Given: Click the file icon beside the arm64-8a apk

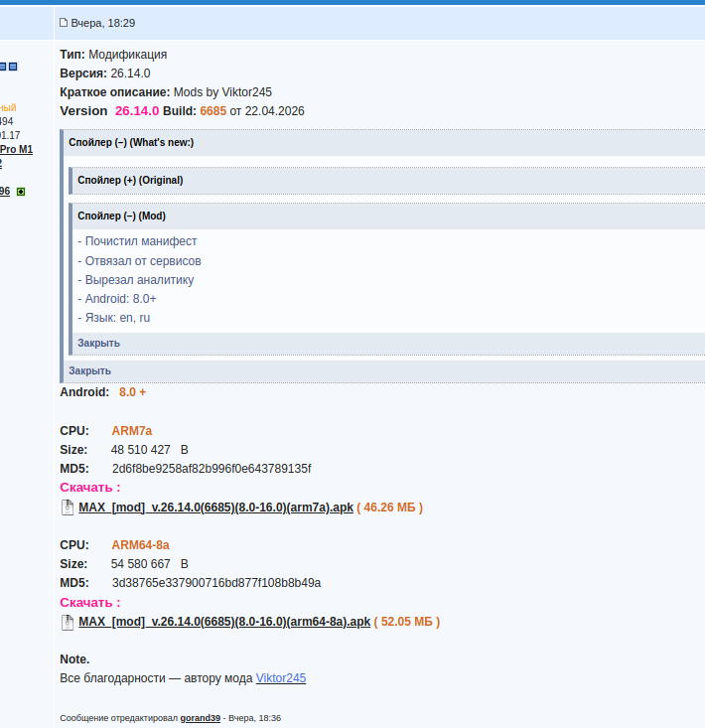Looking at the screenshot, I should 68,622.
